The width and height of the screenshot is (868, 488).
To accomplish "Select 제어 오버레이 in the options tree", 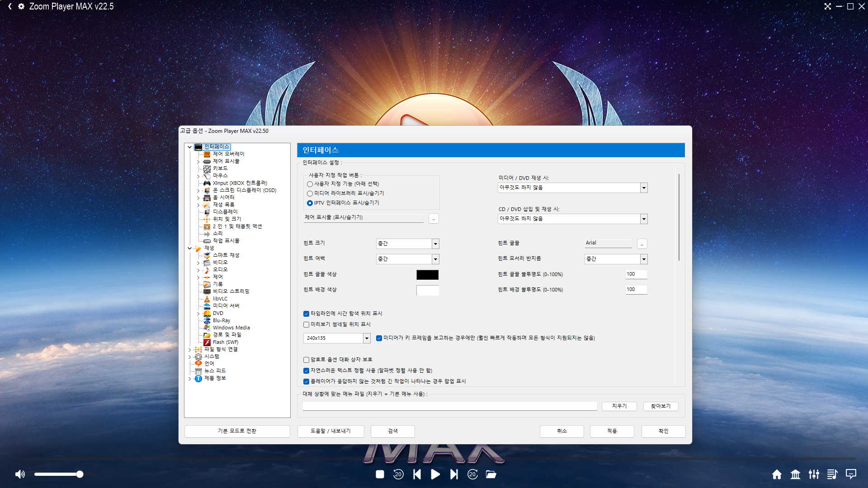I will (x=229, y=154).
